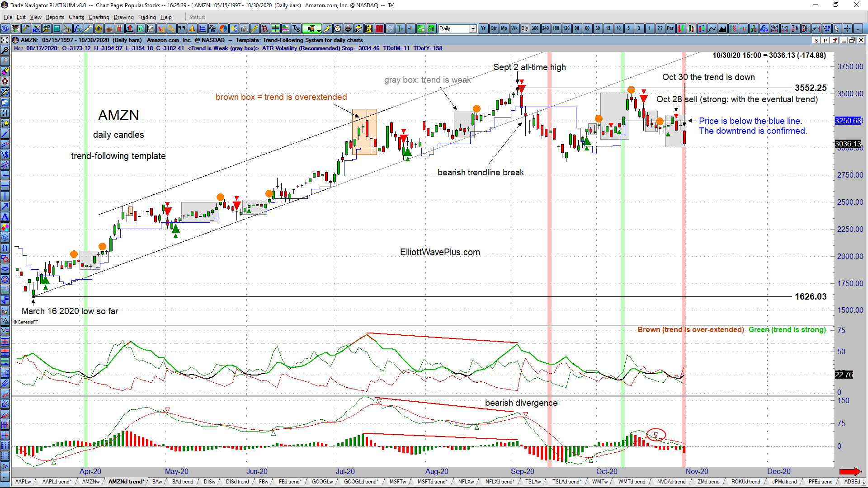Open the dropdown arrow beside the green template icon
Screen dimensions: 868x488
(319, 31)
